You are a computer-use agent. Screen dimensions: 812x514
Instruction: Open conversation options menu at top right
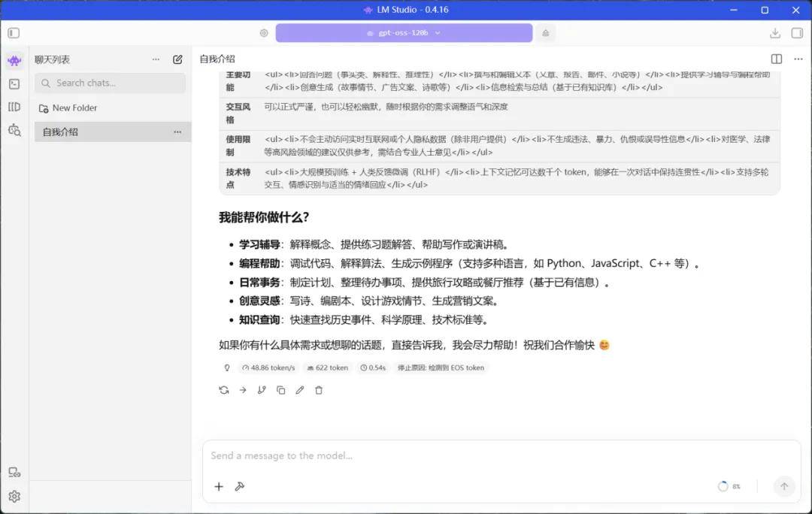[798, 59]
